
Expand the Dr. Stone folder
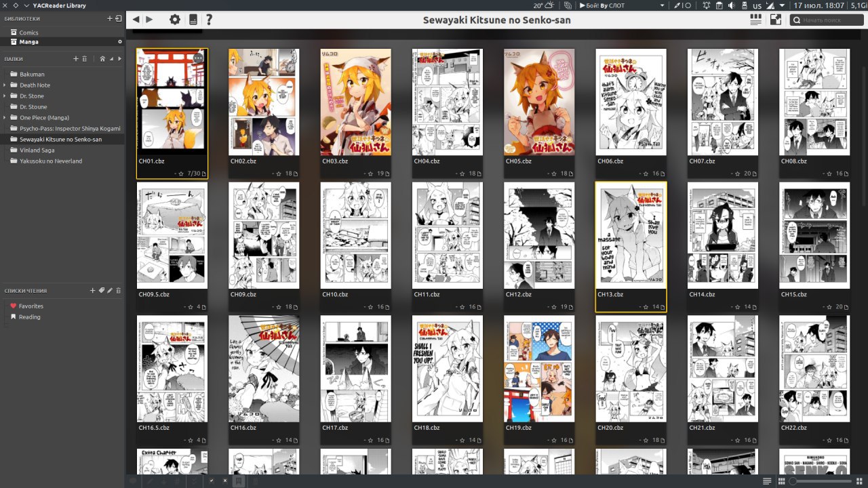point(5,96)
